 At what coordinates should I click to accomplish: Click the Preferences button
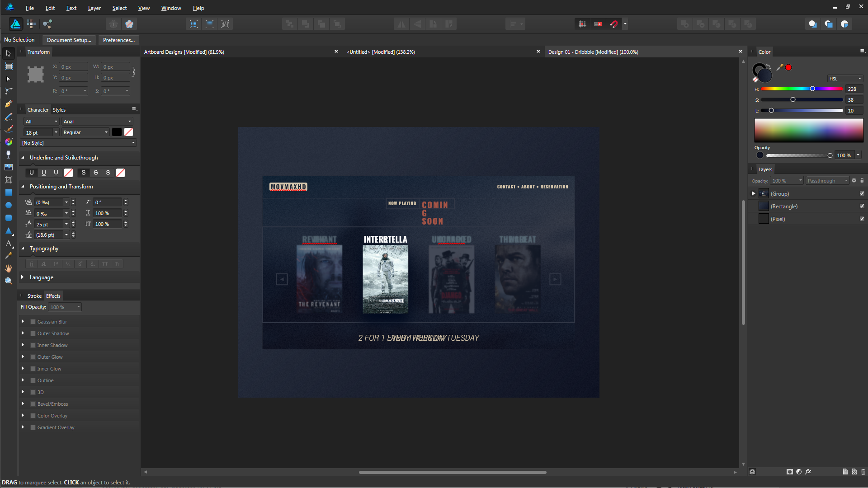pos(119,40)
